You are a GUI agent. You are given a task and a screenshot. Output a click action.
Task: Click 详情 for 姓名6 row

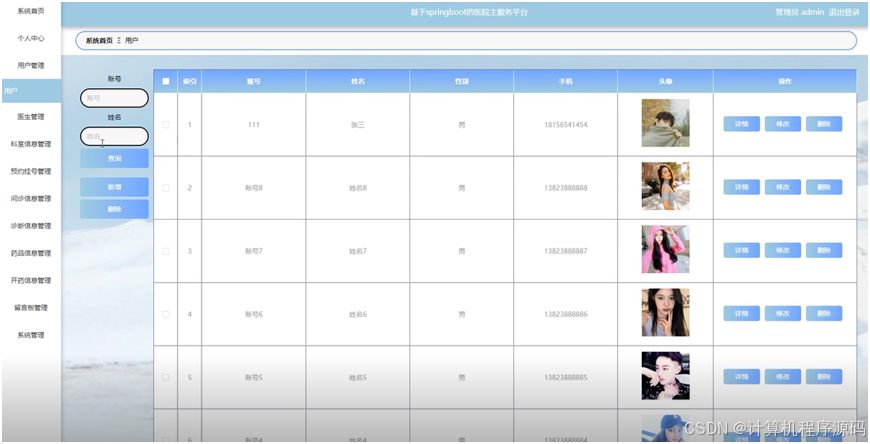coord(741,314)
